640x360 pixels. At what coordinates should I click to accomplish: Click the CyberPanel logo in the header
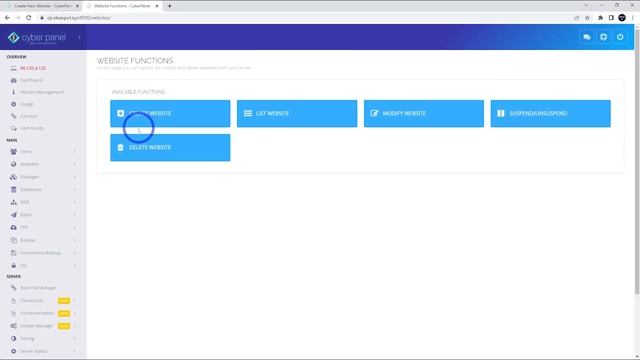[37, 38]
